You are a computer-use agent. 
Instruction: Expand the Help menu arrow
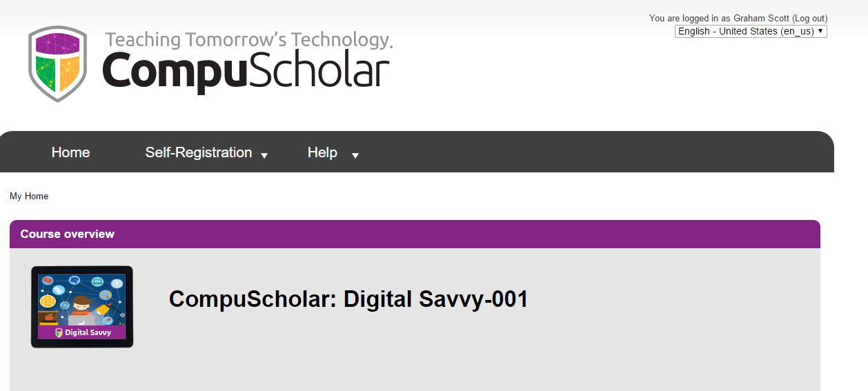click(355, 156)
